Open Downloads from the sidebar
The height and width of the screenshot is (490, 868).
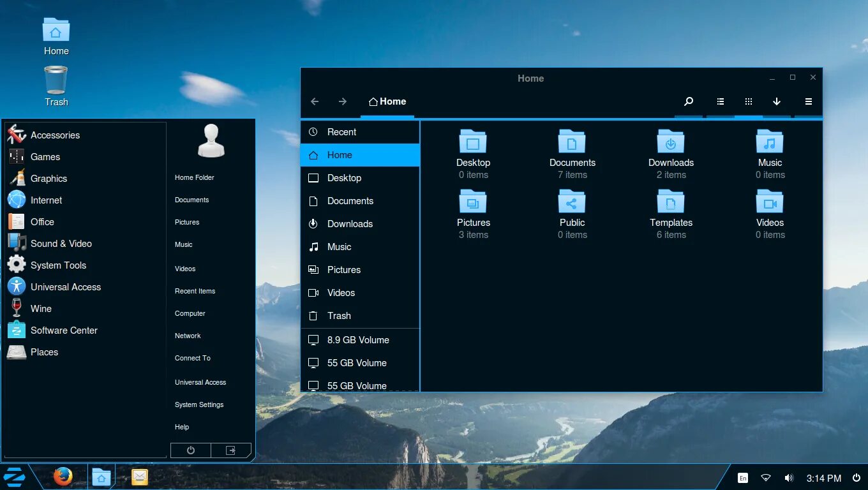[x=360, y=224]
